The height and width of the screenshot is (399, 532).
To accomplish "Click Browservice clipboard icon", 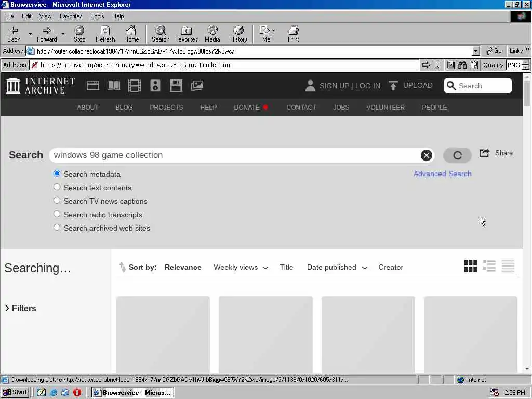I will (474, 65).
